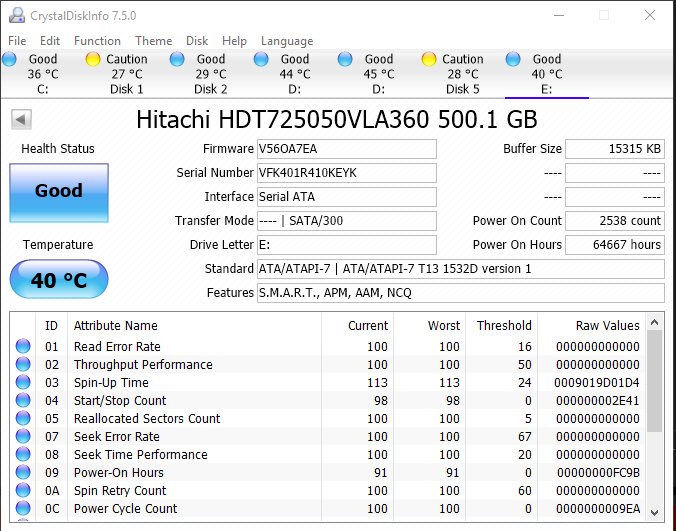This screenshot has width=676, height=531.
Task: Click the Serial Number field
Action: 346,173
